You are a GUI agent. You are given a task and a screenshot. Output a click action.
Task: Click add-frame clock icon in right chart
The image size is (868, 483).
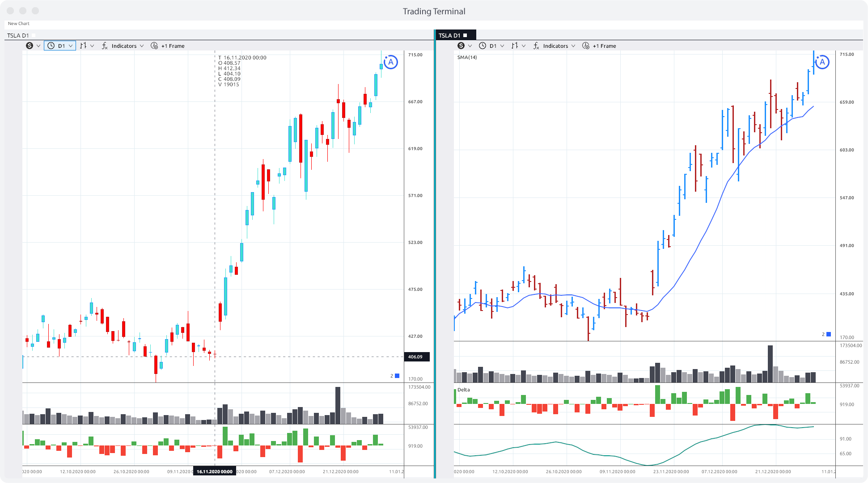(586, 46)
